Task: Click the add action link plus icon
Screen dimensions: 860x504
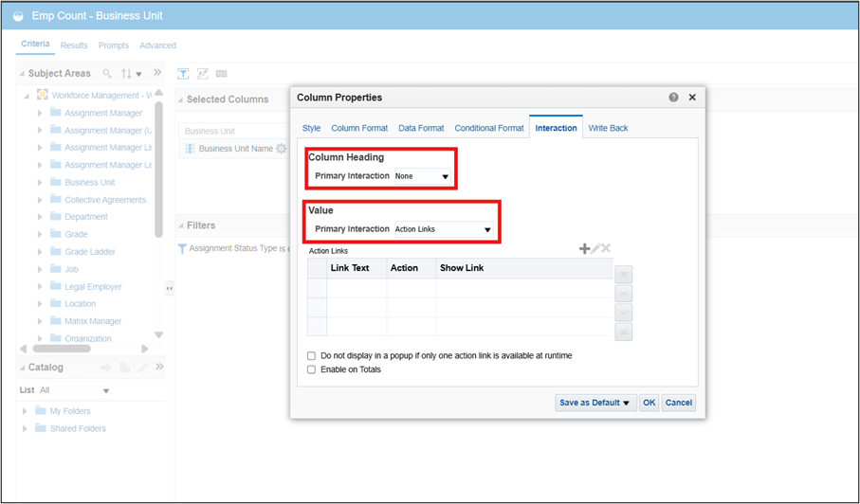Action: (584, 249)
